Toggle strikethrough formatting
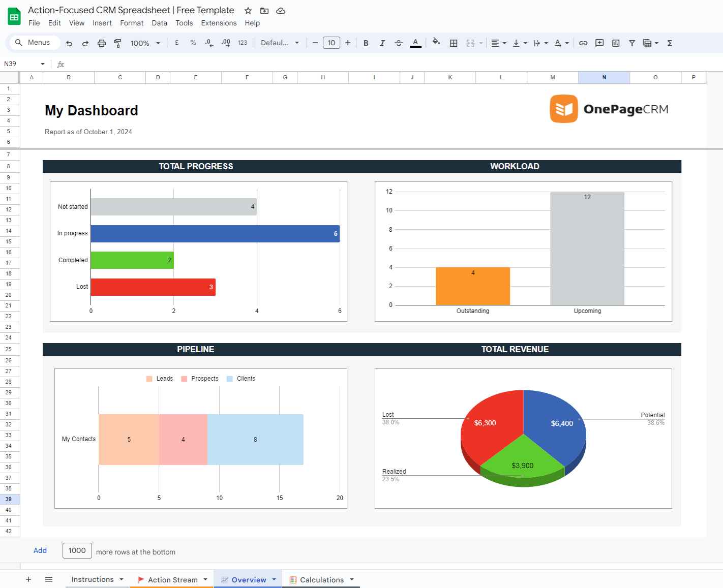This screenshot has width=723, height=588. tap(399, 43)
